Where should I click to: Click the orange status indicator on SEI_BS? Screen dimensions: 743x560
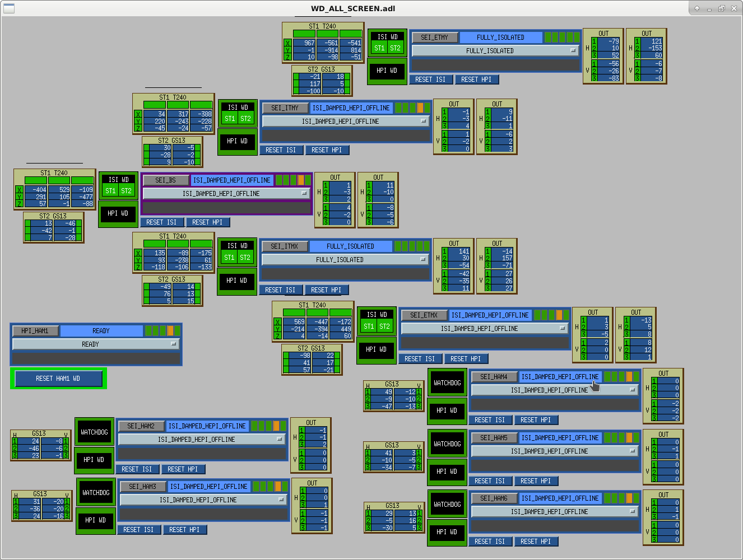click(x=301, y=180)
